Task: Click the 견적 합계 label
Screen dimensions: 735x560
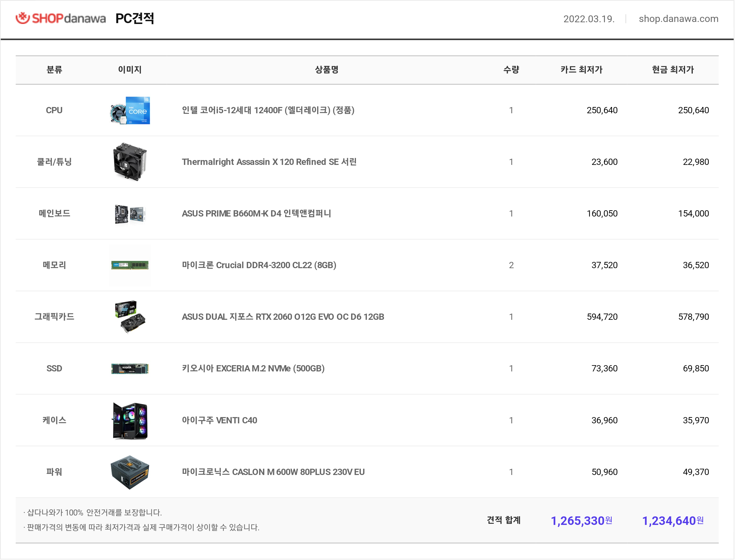Action: [x=504, y=521]
